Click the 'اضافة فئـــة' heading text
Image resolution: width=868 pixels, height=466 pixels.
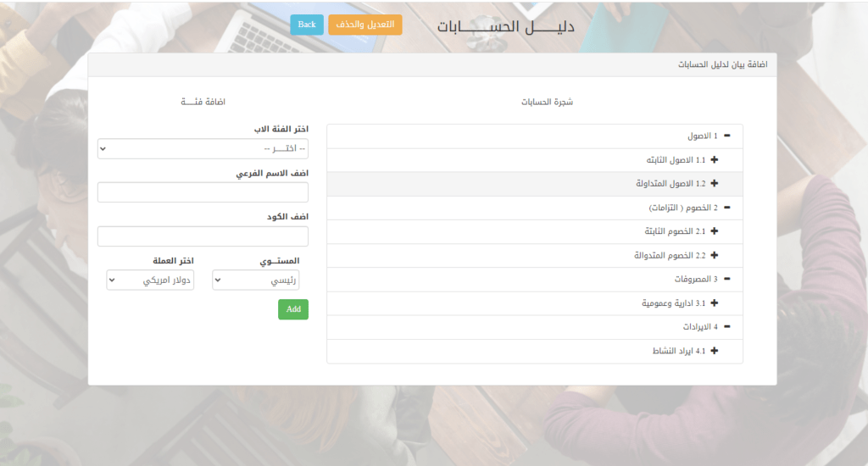click(203, 102)
